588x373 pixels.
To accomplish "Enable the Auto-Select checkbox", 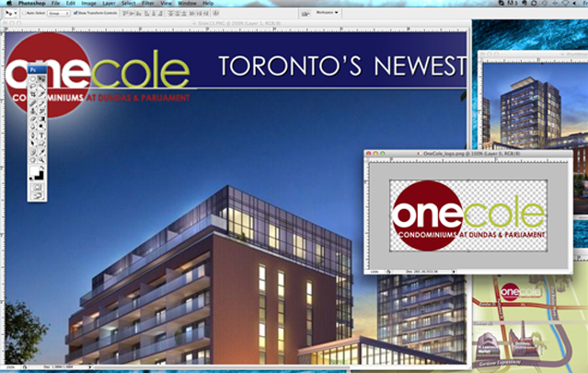I will (x=24, y=13).
